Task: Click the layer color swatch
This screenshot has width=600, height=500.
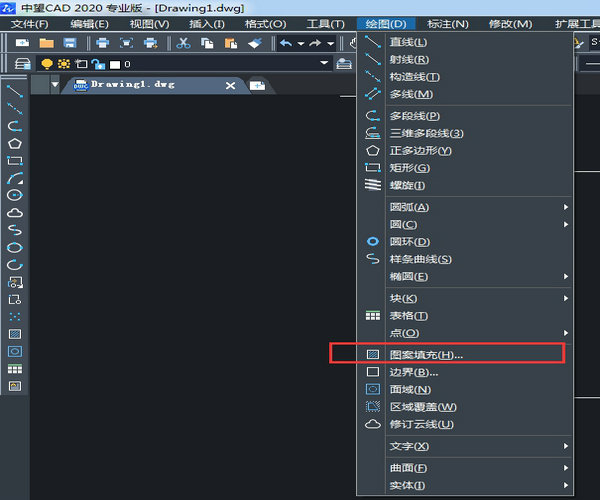Action: (x=113, y=64)
